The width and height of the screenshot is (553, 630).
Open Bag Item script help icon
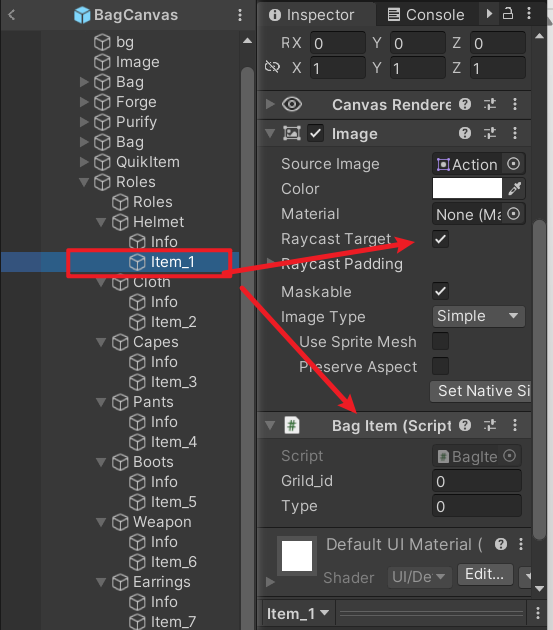465,425
